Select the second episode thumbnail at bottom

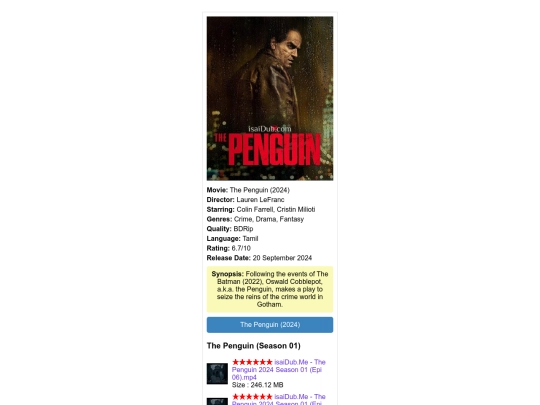coord(217,402)
